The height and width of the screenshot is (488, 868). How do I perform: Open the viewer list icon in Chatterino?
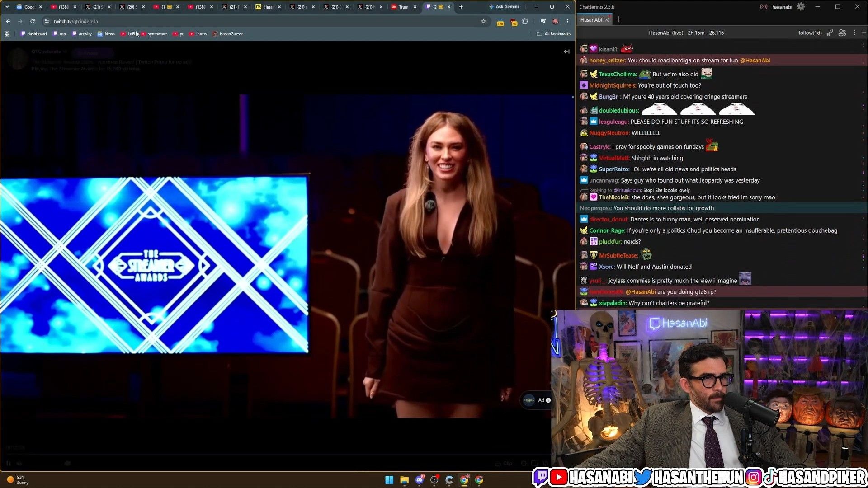pyautogui.click(x=842, y=33)
